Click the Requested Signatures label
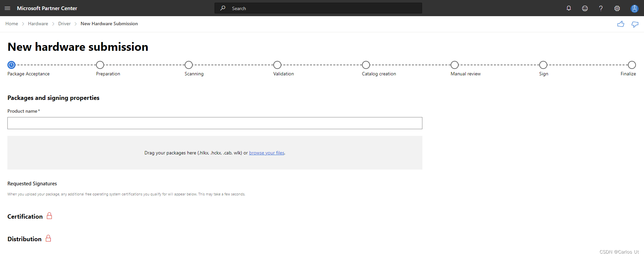Image resolution: width=644 pixels, height=257 pixels. point(32,183)
